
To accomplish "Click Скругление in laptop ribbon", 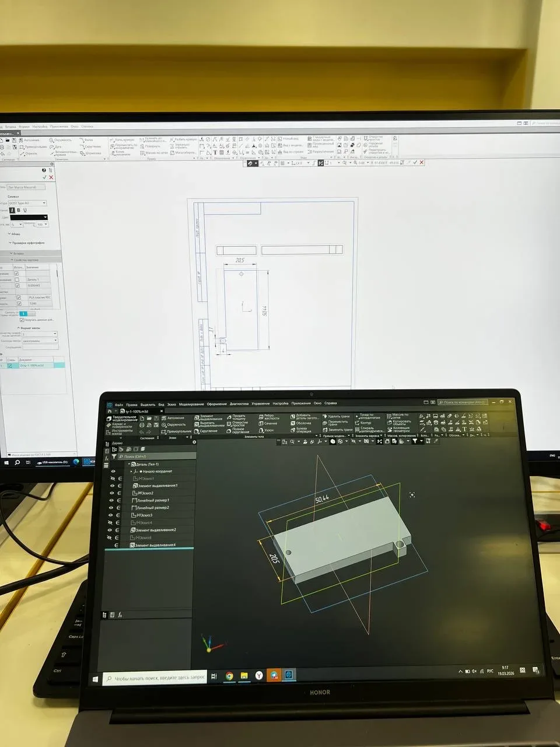I will (206, 431).
